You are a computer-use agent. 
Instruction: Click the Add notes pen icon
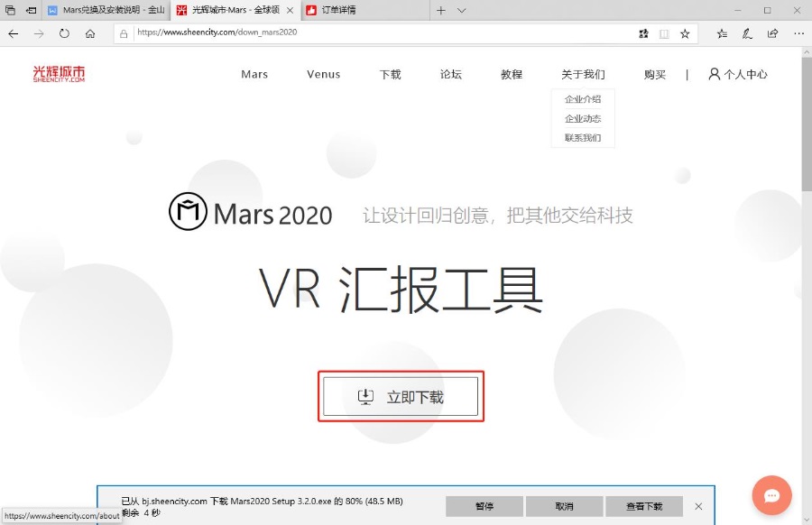point(747,33)
